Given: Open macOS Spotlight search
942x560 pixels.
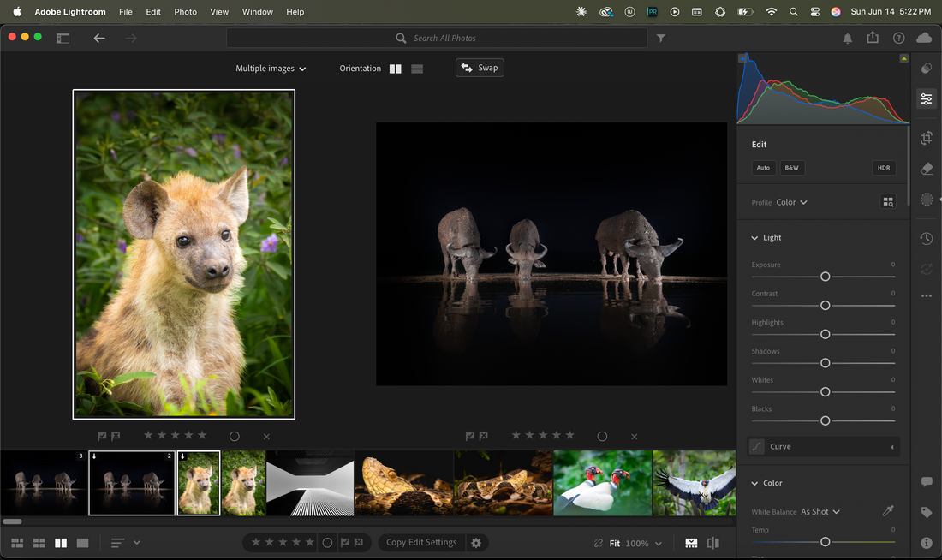Looking at the screenshot, I should (794, 11).
